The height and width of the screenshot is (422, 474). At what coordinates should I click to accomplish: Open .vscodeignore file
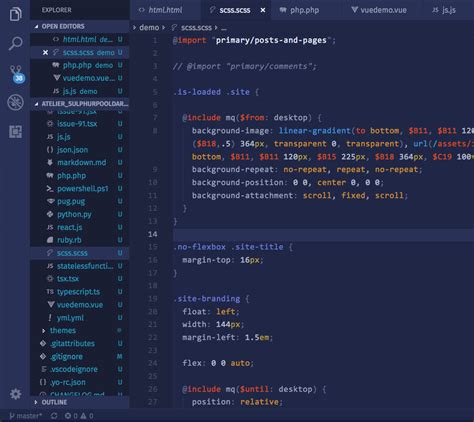click(80, 369)
